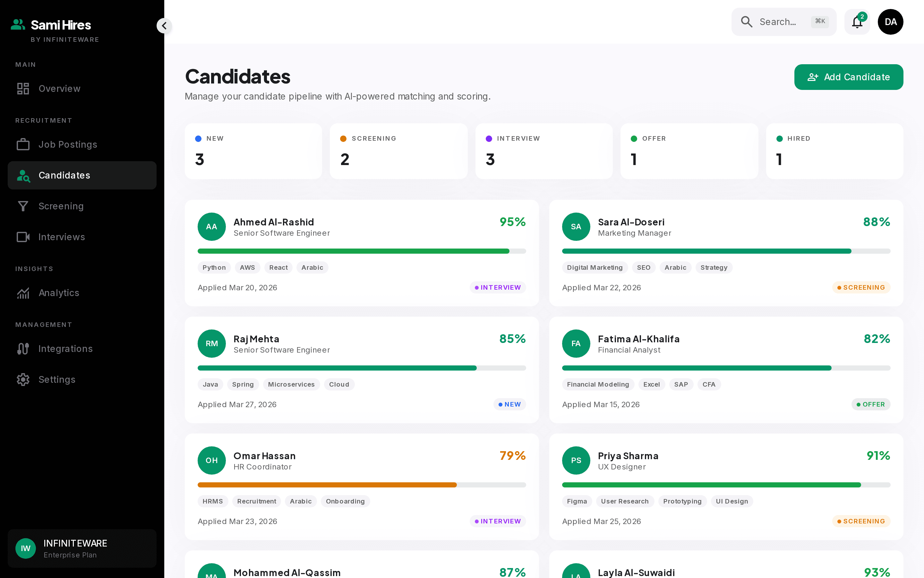Screen dimensions: 924x578
Task: Click the PS avatar for Priya Sharma
Action: point(576,460)
